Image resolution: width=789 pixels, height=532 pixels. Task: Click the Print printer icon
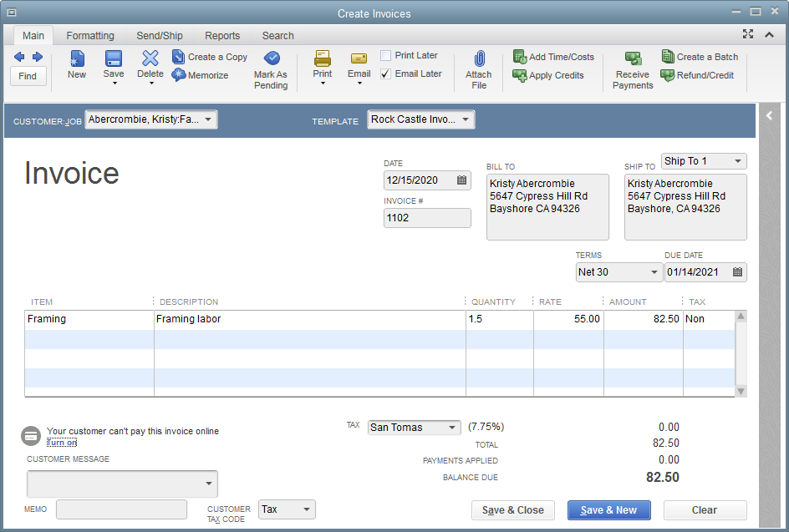[x=323, y=58]
